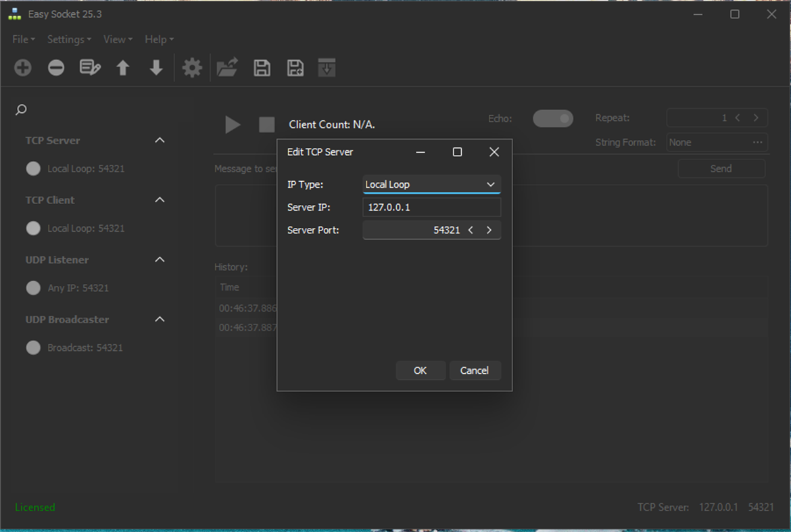Toggle the Echo switch

pyautogui.click(x=553, y=118)
